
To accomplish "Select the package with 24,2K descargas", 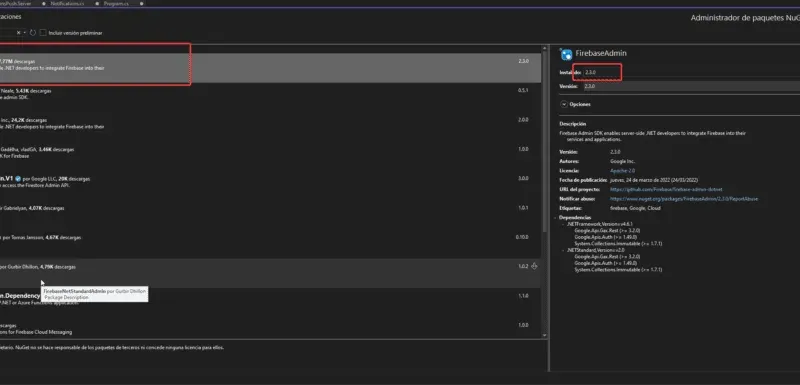I will (270, 127).
